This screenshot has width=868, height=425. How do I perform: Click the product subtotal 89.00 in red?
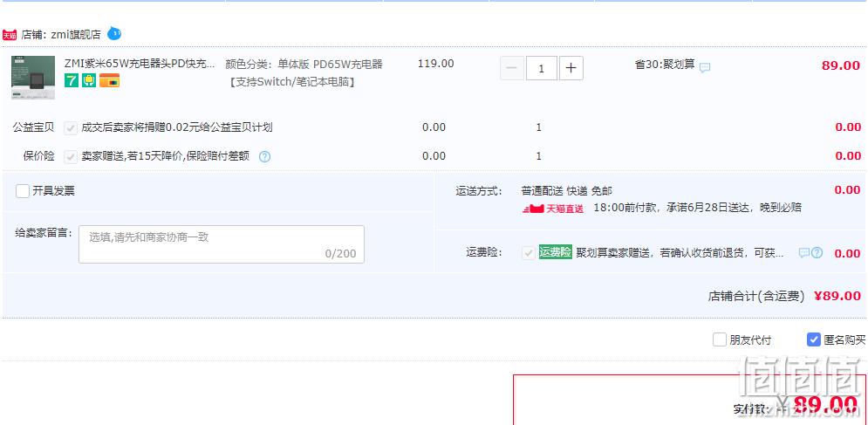(x=841, y=65)
